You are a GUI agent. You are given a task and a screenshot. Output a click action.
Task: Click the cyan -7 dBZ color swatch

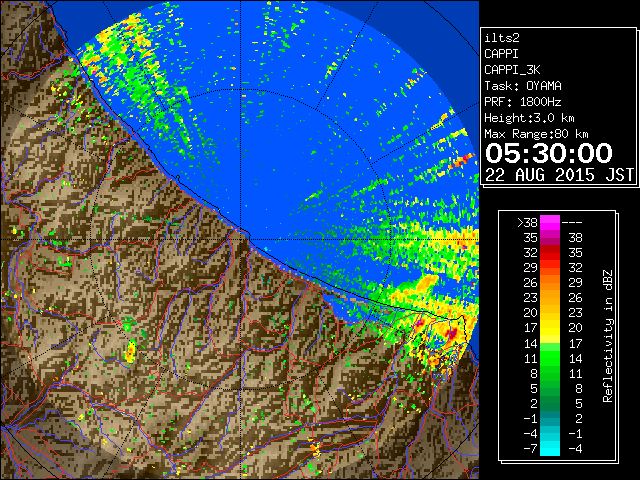click(550, 448)
